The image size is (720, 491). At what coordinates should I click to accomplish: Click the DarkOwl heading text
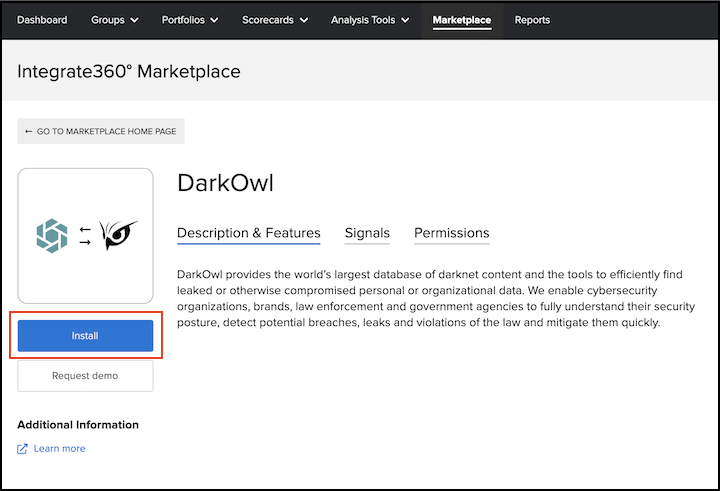click(x=225, y=183)
